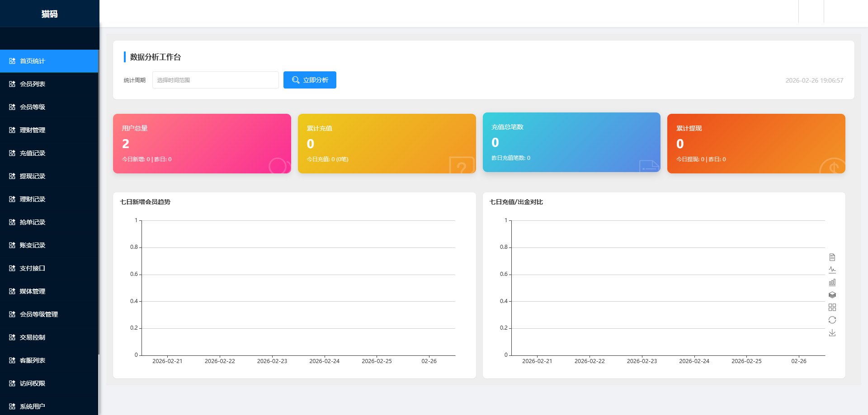The image size is (868, 415).
Task: View the 提现记录 page
Action: tap(33, 176)
